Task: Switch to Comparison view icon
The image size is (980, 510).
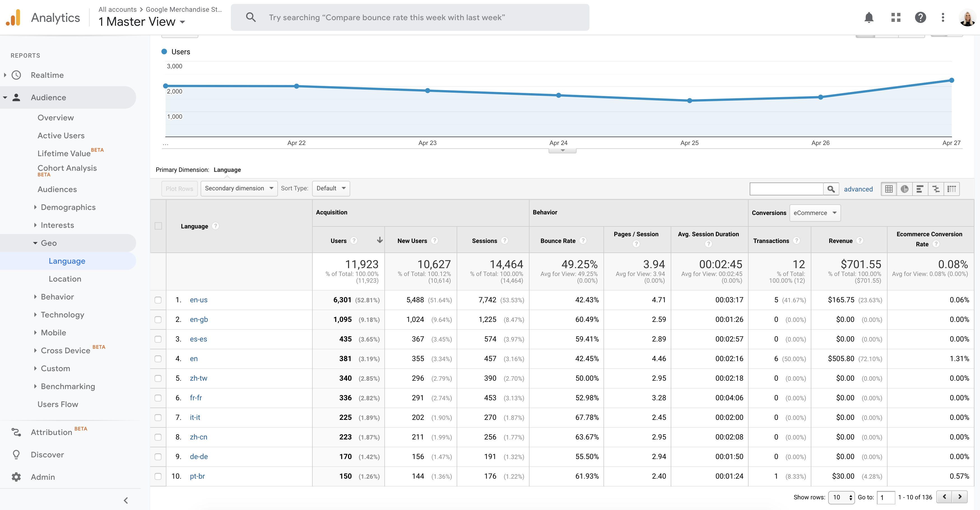Action: [x=936, y=189]
